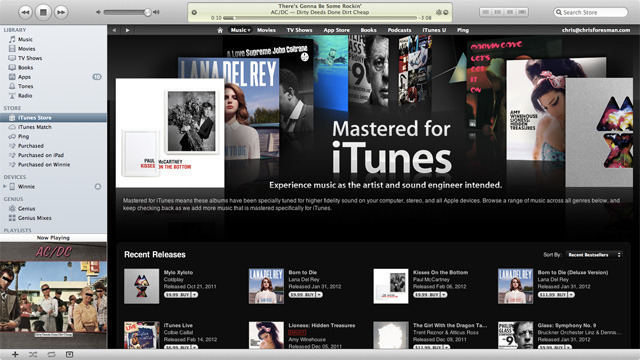Toggle shuffle in the bottom bar
The width and height of the screenshot is (640, 360).
coord(33,354)
